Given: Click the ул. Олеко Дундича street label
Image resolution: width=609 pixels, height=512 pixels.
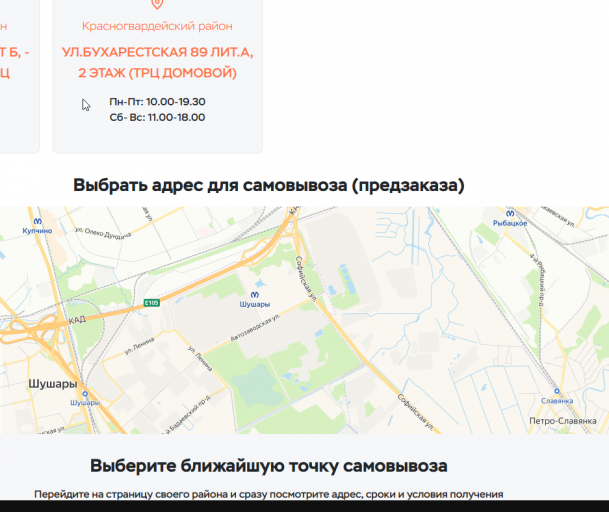Looking at the screenshot, I should tap(103, 233).
